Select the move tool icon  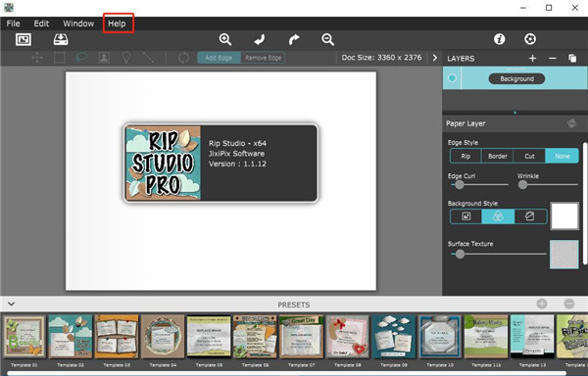tap(37, 58)
